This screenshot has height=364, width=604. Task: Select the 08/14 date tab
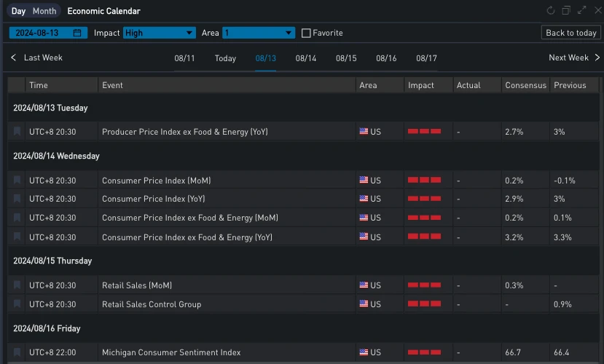click(306, 58)
